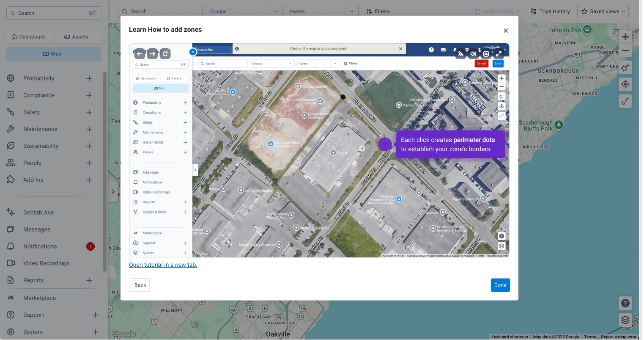Click the zone creation icon on the map
Screen dimensions: 644x340
point(625,68)
